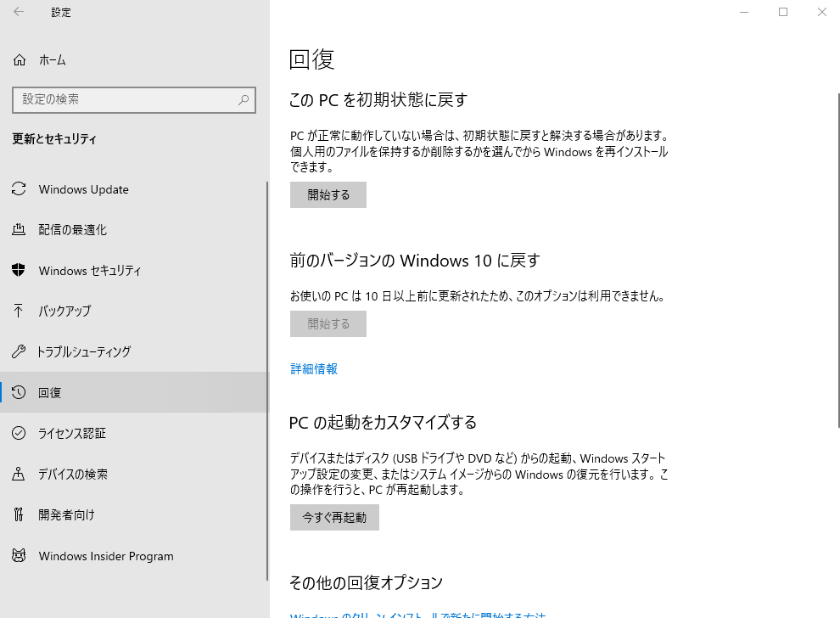Click inside the 設定の検索 search field
The height and width of the screenshot is (618, 840).
[x=127, y=99]
